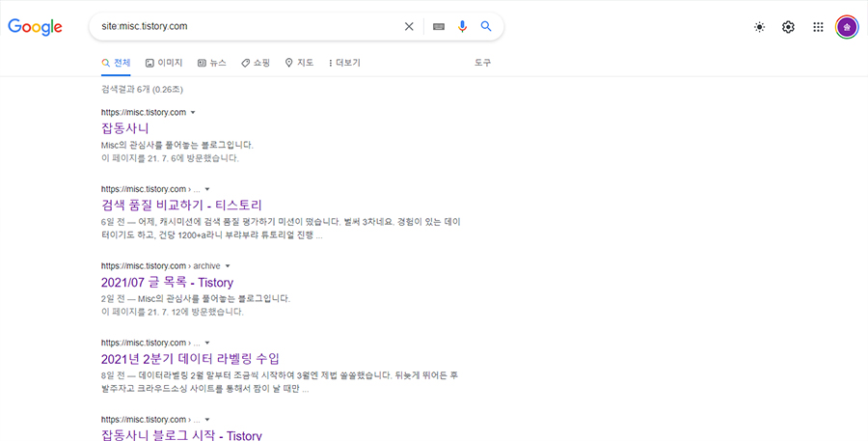
Task: Open the Google account avatar menu
Action: (x=847, y=27)
